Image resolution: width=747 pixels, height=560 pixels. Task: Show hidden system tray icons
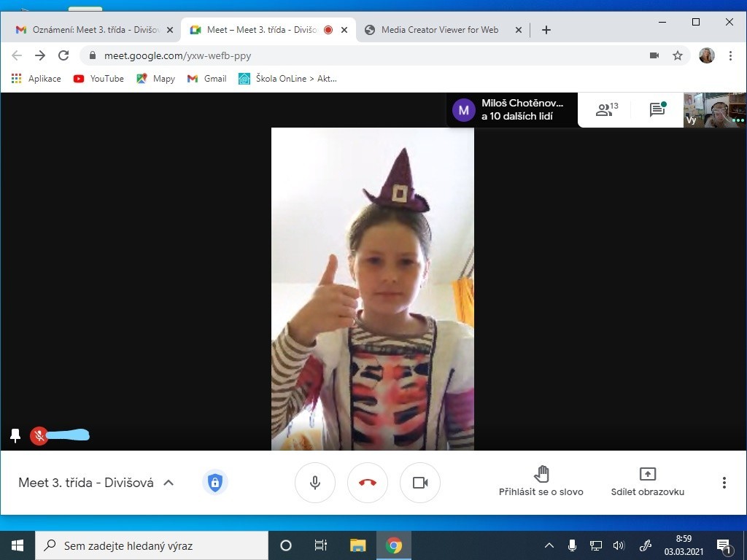549,545
